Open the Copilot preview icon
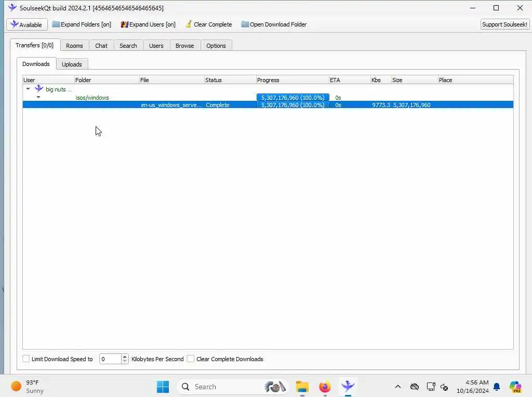This screenshot has height=397, width=532. (x=515, y=387)
